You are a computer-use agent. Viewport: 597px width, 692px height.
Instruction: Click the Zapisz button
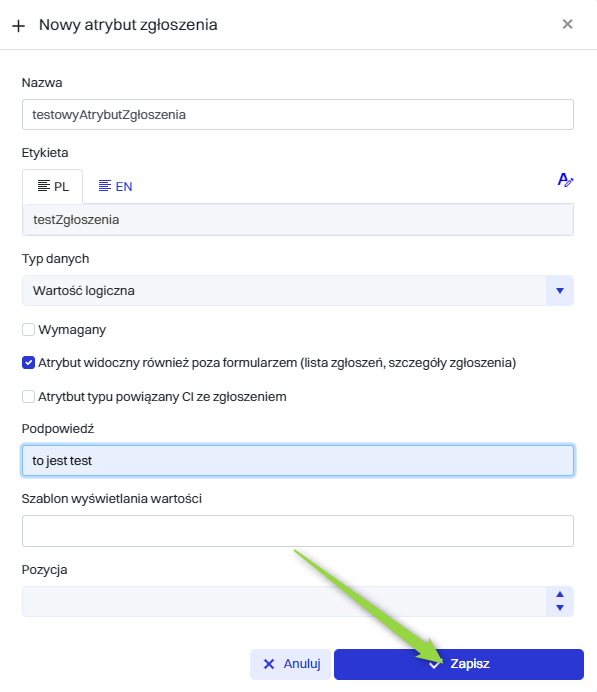459,664
